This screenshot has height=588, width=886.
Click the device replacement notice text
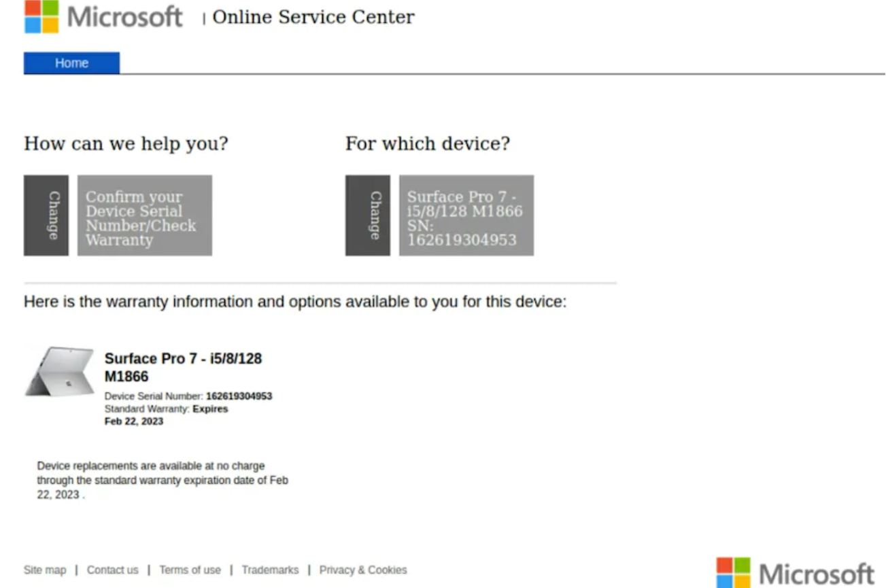163,479
